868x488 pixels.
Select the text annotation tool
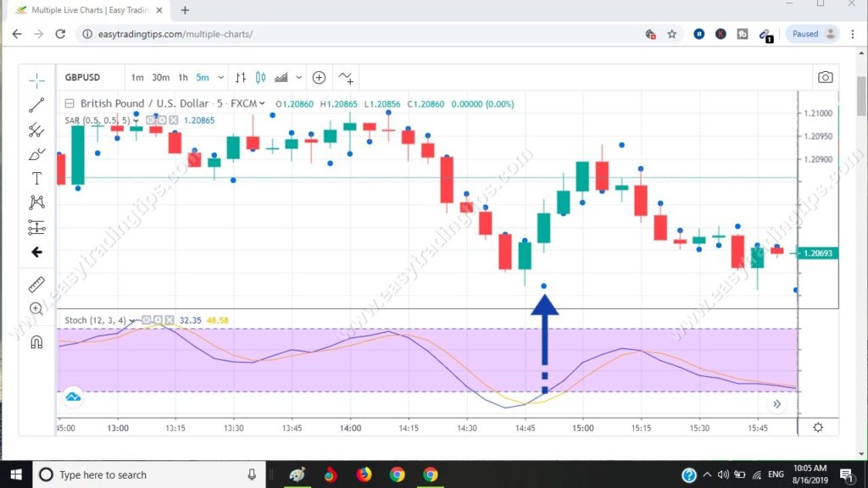(37, 179)
